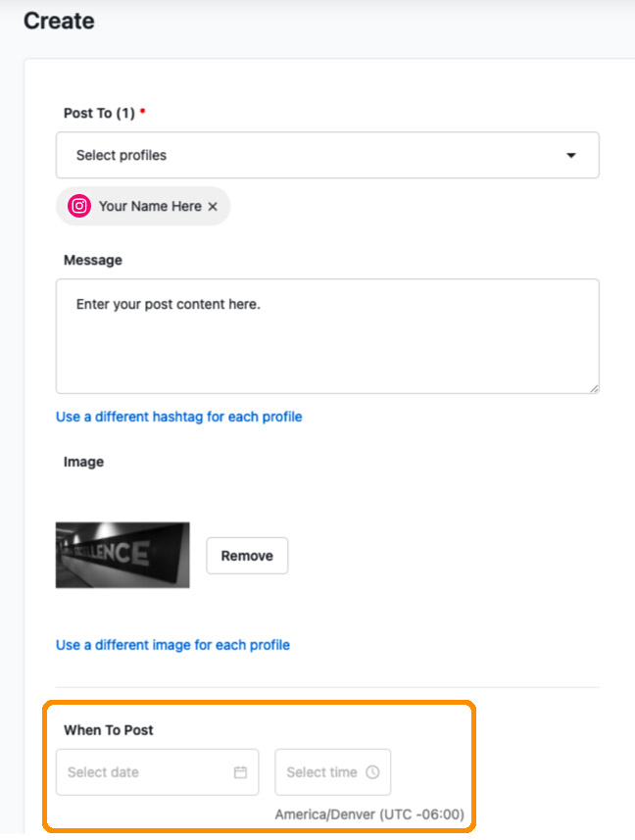Open Use a different hashtag for each profile
This screenshot has height=840, width=635.
[x=178, y=417]
